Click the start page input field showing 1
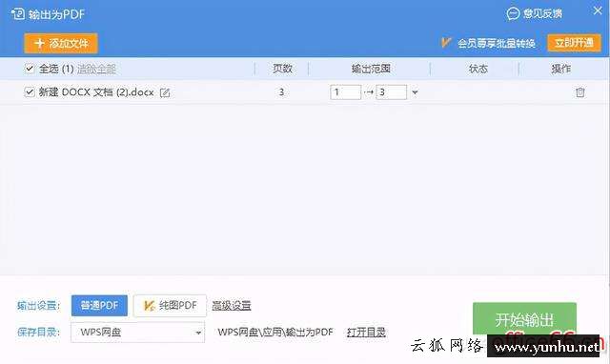The image size is (610, 364). 345,92
